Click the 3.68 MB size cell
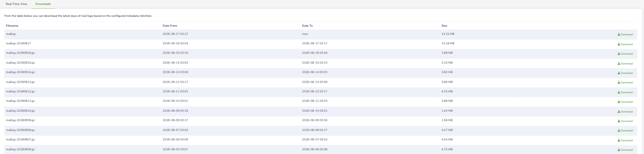The height and width of the screenshot is (154, 644). tap(447, 101)
